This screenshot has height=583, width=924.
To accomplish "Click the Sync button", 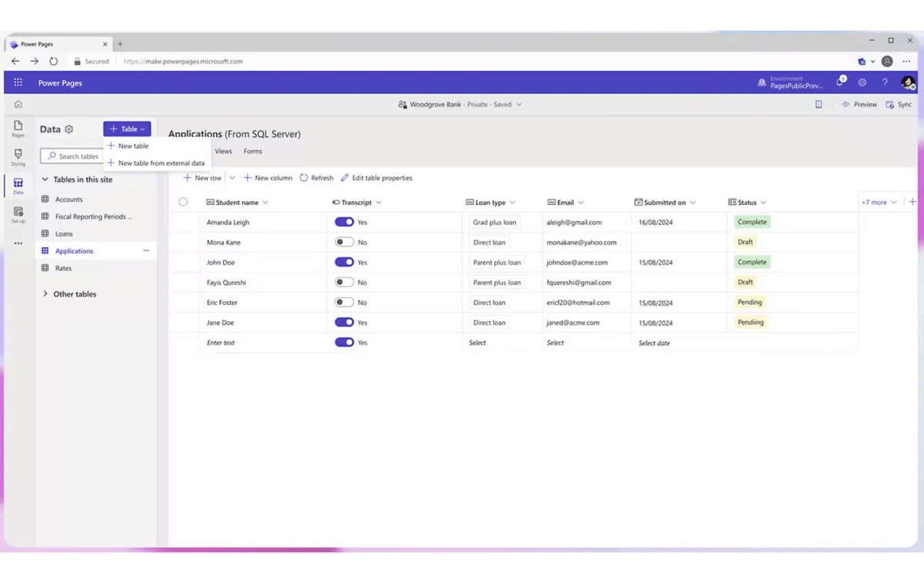I will click(899, 105).
